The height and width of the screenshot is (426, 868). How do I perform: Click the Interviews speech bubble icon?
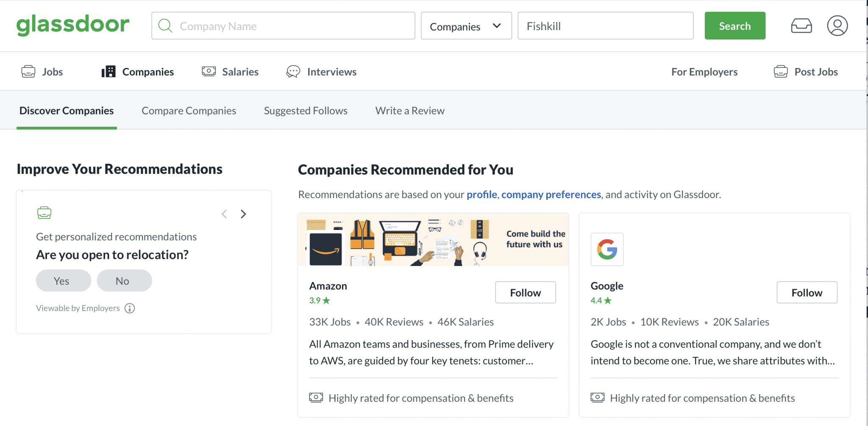tap(292, 71)
